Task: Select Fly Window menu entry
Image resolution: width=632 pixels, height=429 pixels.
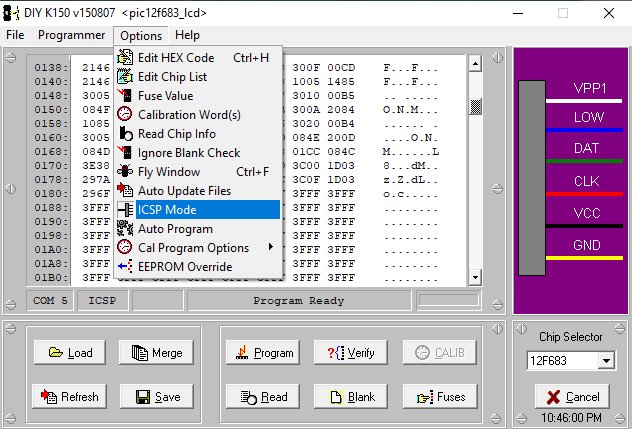Action: pos(198,171)
